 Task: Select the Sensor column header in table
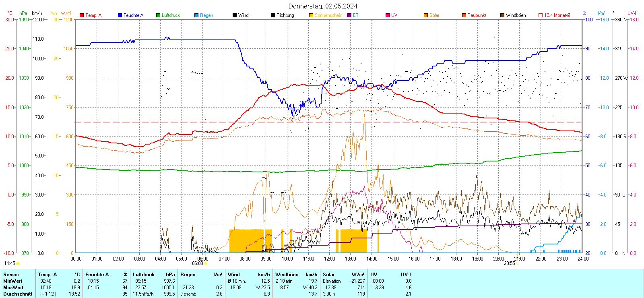[x=11, y=275]
